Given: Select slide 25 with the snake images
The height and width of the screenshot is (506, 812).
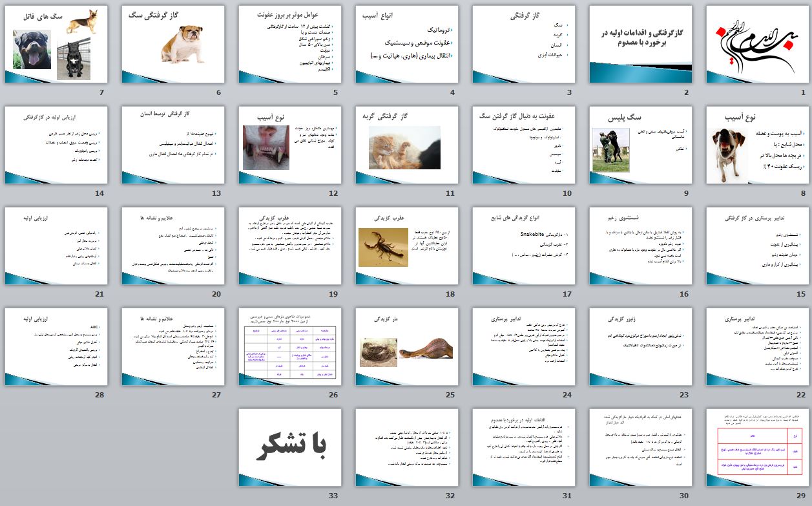Looking at the screenshot, I should [406, 347].
